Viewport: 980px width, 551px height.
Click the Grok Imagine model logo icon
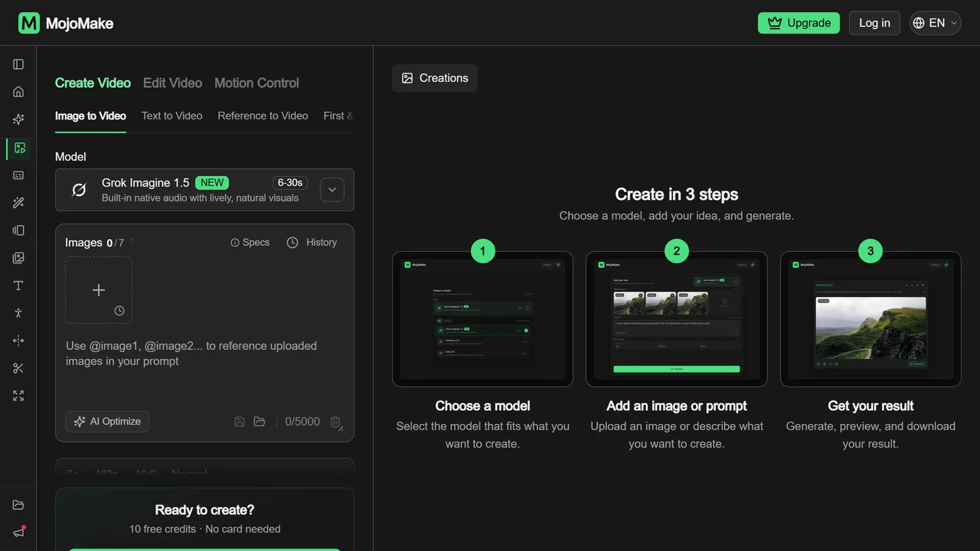[x=79, y=190]
